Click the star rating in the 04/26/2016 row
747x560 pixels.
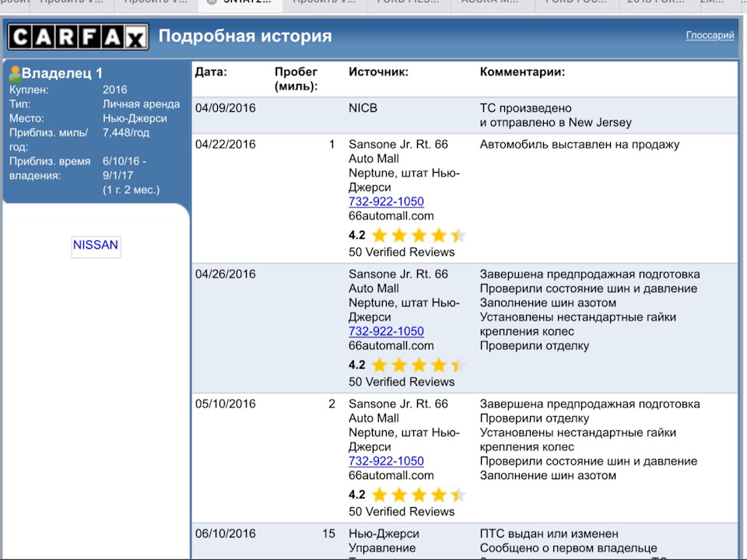click(x=419, y=366)
